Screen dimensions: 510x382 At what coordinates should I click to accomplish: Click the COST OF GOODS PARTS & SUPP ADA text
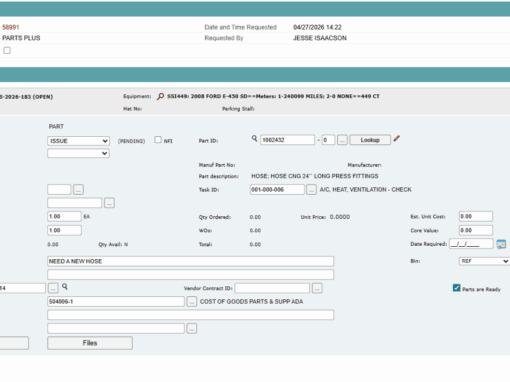[x=251, y=302]
